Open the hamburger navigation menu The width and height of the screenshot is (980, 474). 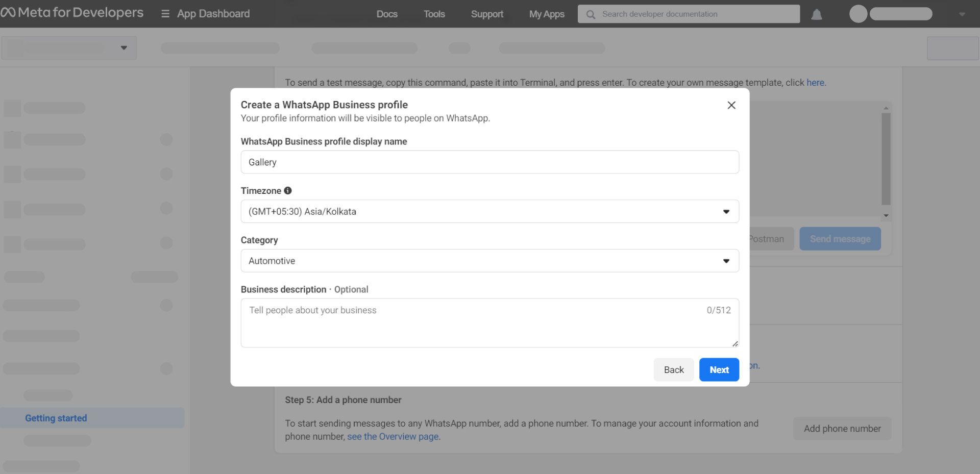click(x=164, y=14)
